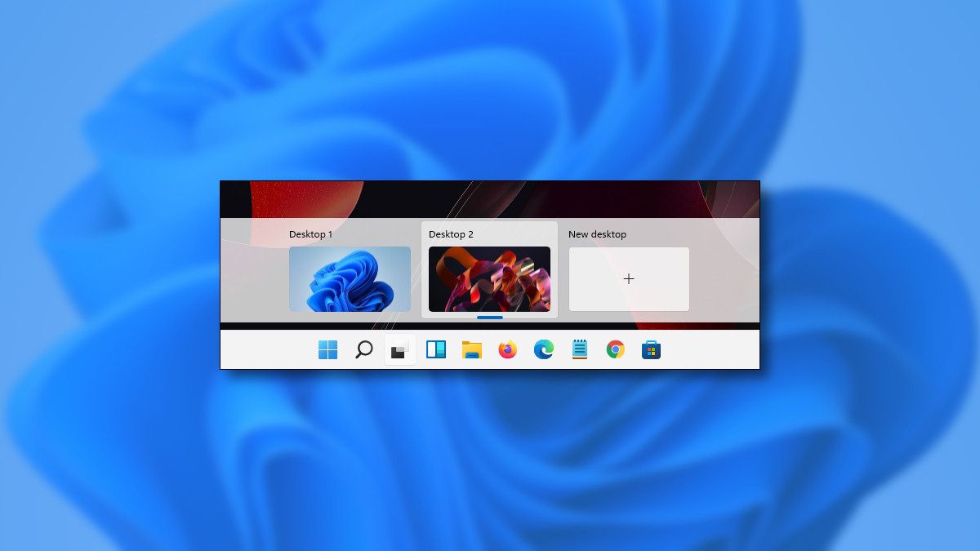The image size is (980, 551).
Task: Select the Task View icon
Action: pyautogui.click(x=399, y=349)
